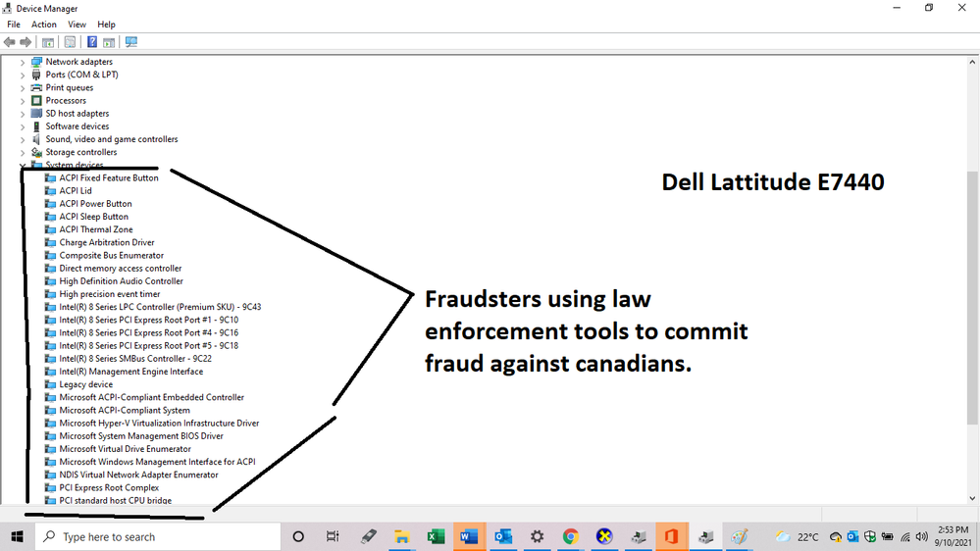Select PCI Express Root Complex entry
The width and height of the screenshot is (980, 551).
109,488
